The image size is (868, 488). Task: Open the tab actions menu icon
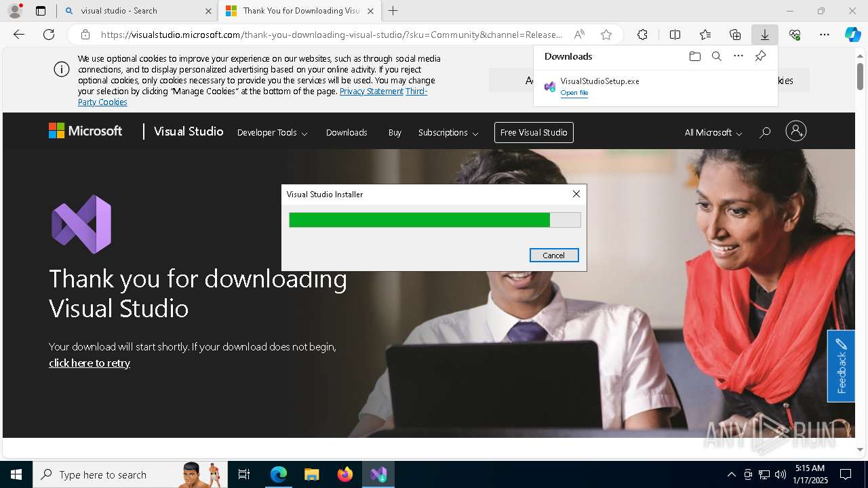pyautogui.click(x=41, y=11)
